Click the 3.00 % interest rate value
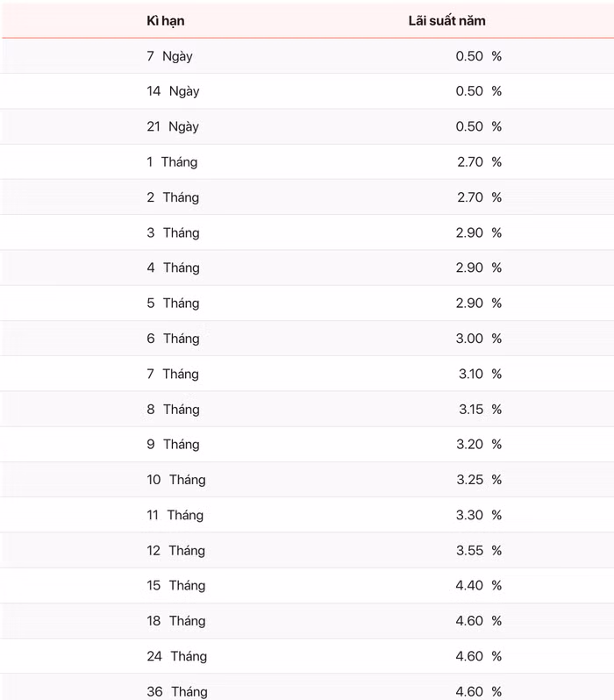This screenshot has width=614, height=700. click(479, 339)
